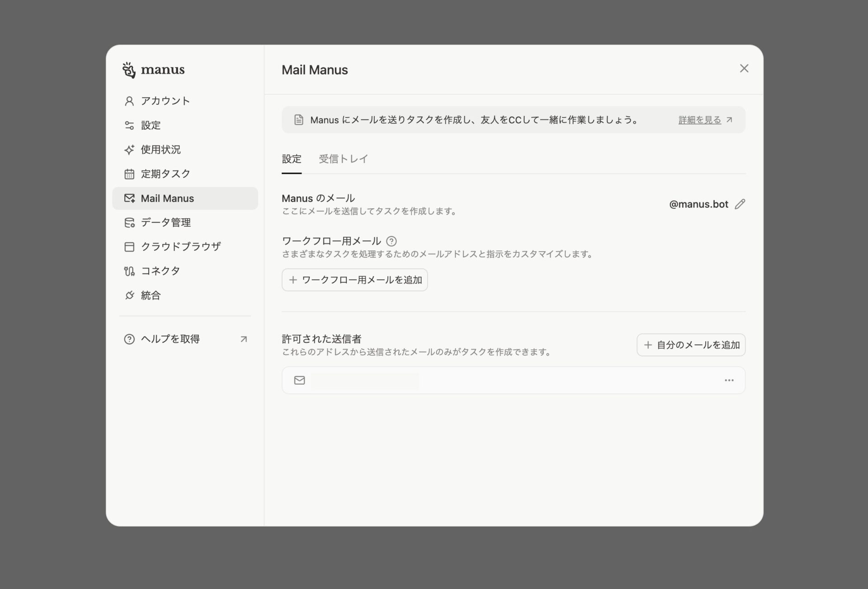Open the ワークフロー用メール help tooltip
The height and width of the screenshot is (589, 868).
[x=392, y=241]
